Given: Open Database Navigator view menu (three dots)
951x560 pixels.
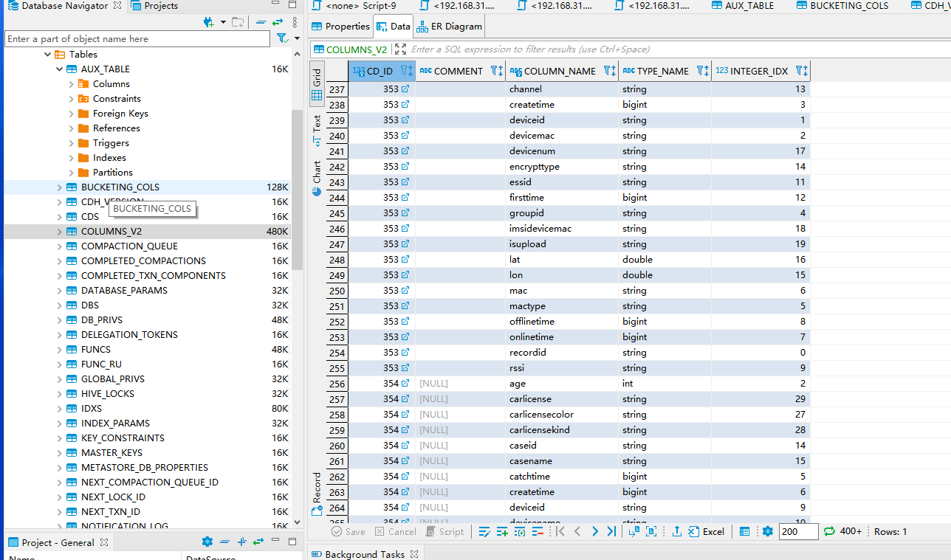Looking at the screenshot, I should pos(295,23).
